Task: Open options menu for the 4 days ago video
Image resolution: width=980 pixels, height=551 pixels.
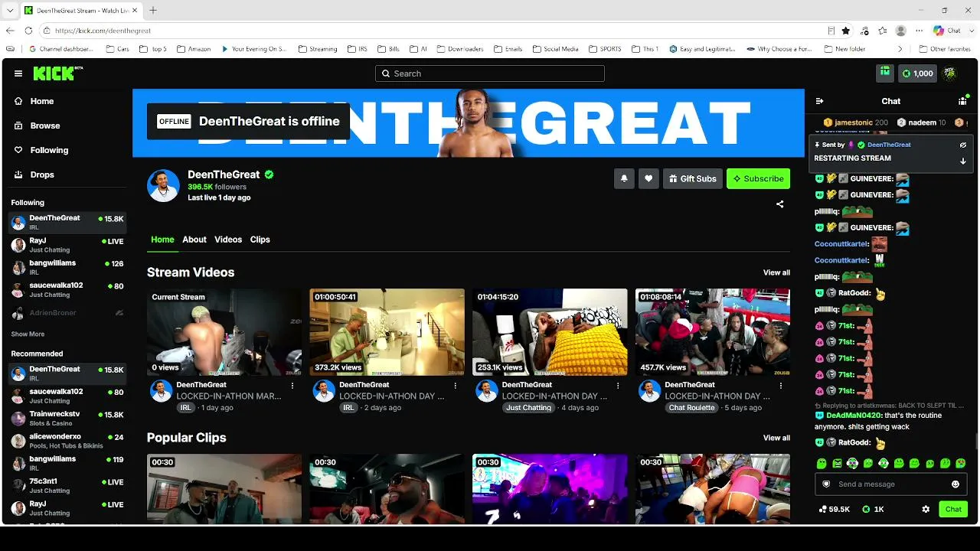Action: pos(619,386)
